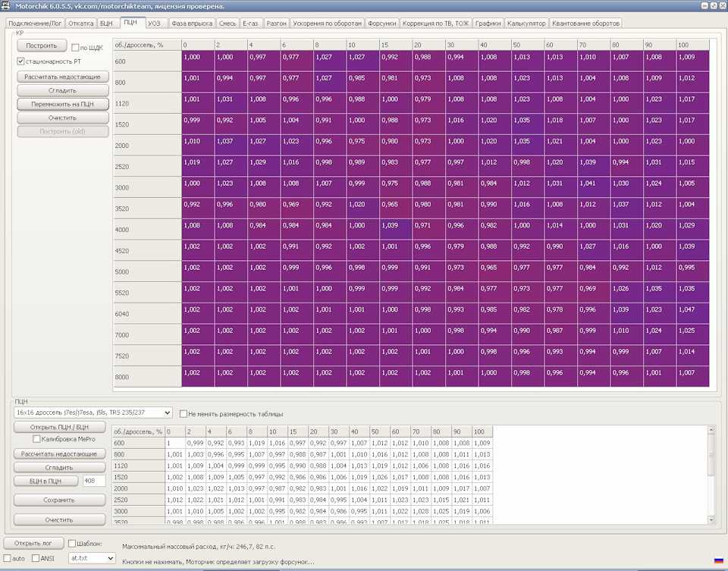
Task: Enable the 'Шаблон' checkbox
Action: [x=72, y=543]
